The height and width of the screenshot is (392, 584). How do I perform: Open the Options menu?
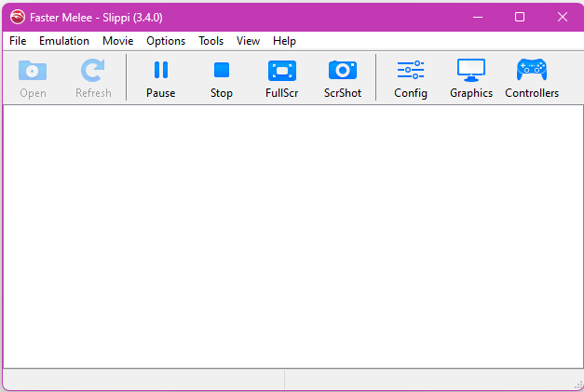166,41
